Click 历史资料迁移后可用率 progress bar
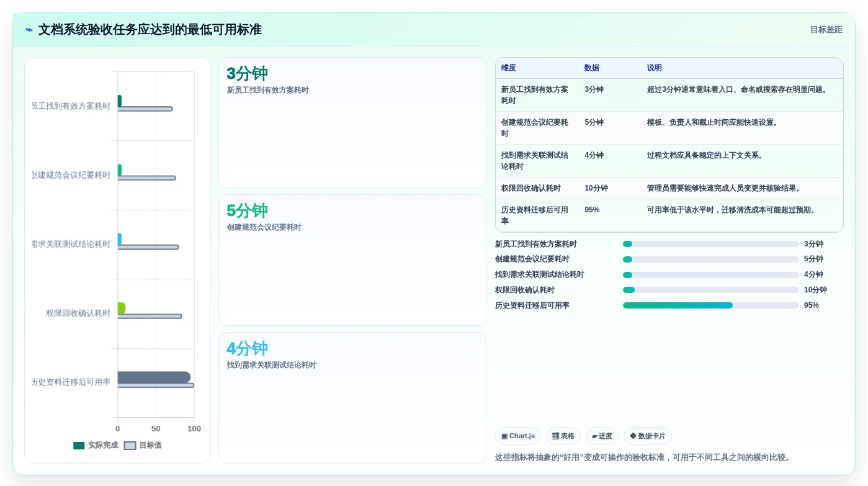868x486 pixels. pyautogui.click(x=711, y=305)
